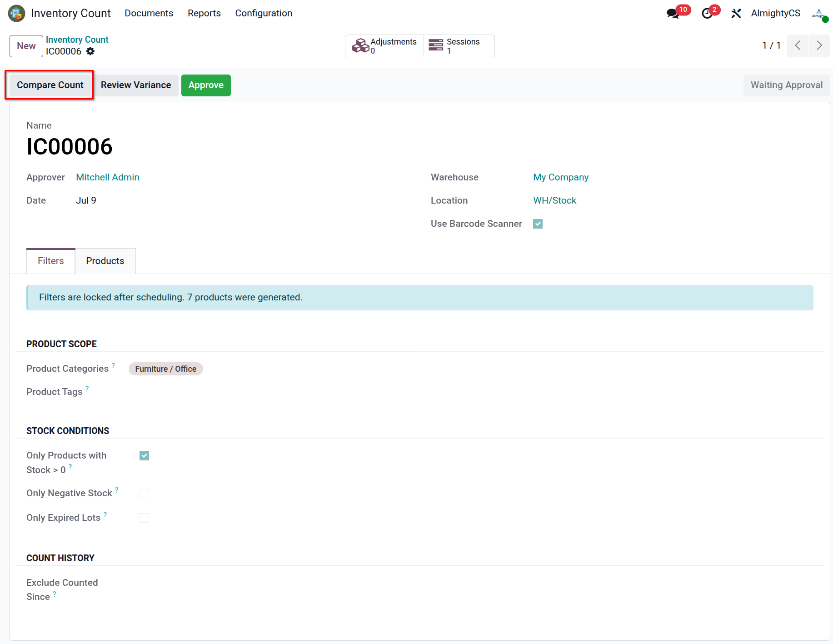833x644 pixels.
Task: Toggle Only Products with Stock checkbox
Action: click(x=144, y=455)
